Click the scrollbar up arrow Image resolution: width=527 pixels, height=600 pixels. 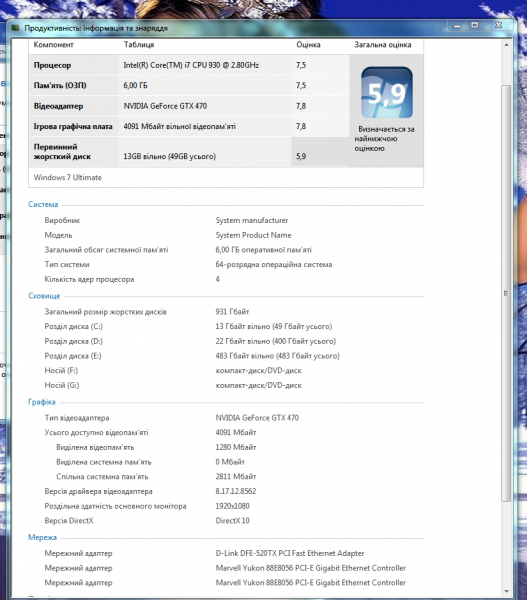(506, 45)
